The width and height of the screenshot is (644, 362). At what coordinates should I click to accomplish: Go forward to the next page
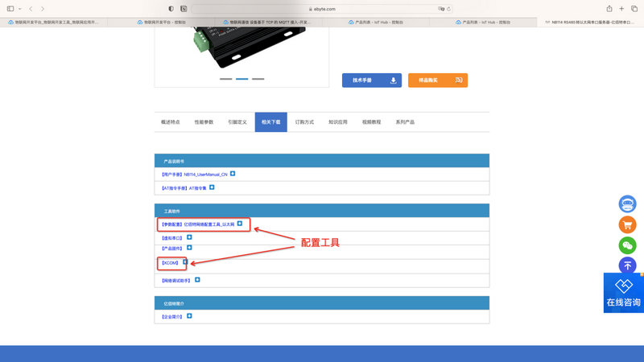pos(43,9)
